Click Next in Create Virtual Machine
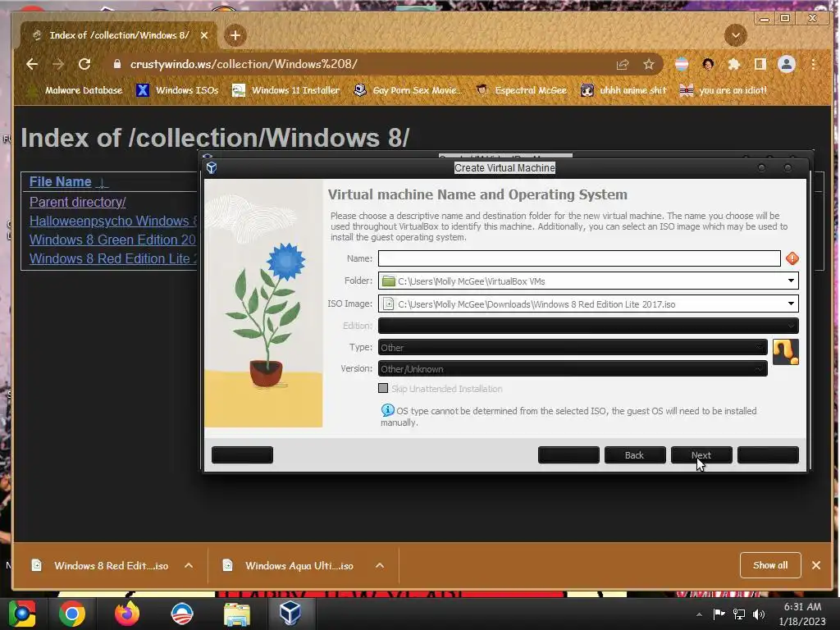This screenshot has height=630, width=840. pyautogui.click(x=701, y=454)
